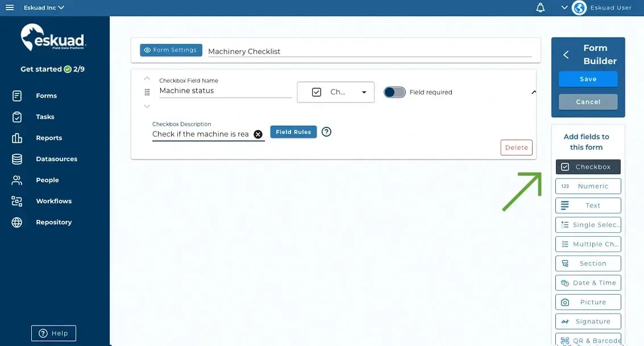This screenshot has height=346, width=644.
Task: Open the hamburger menu icon
Action: [x=10, y=7]
